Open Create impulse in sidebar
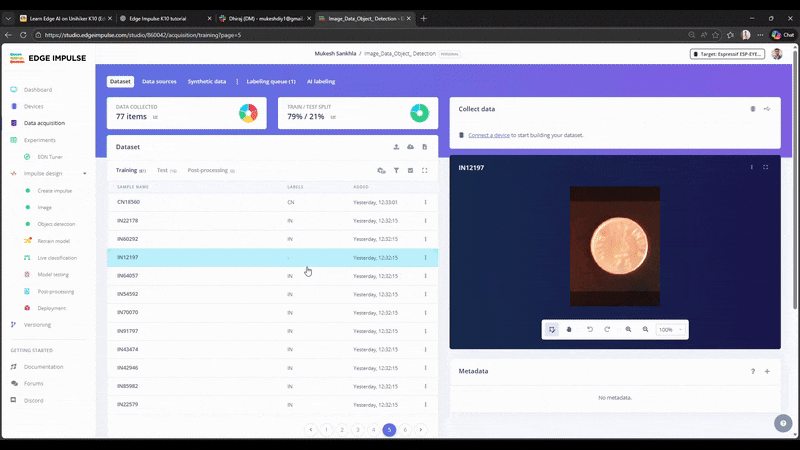The width and height of the screenshot is (800, 450). [x=55, y=191]
